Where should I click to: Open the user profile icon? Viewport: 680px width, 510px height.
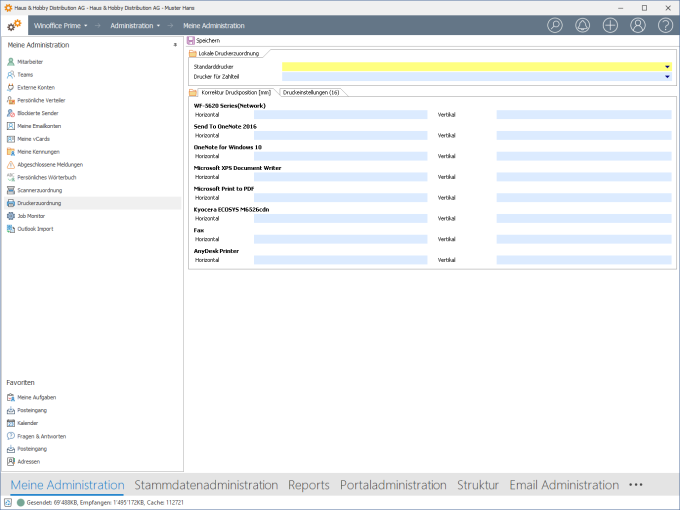[x=638, y=25]
